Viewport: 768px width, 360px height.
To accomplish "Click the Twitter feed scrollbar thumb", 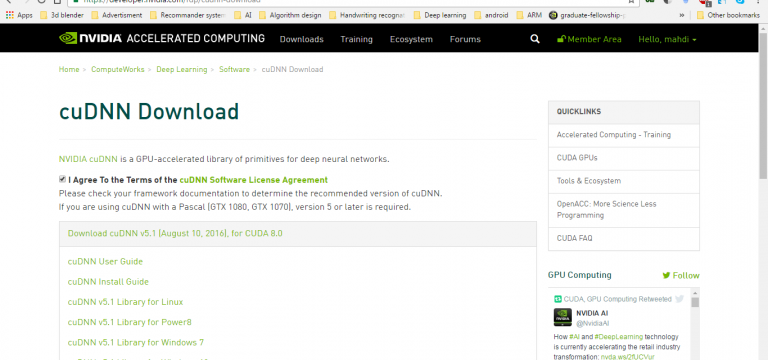I will tap(695, 302).
